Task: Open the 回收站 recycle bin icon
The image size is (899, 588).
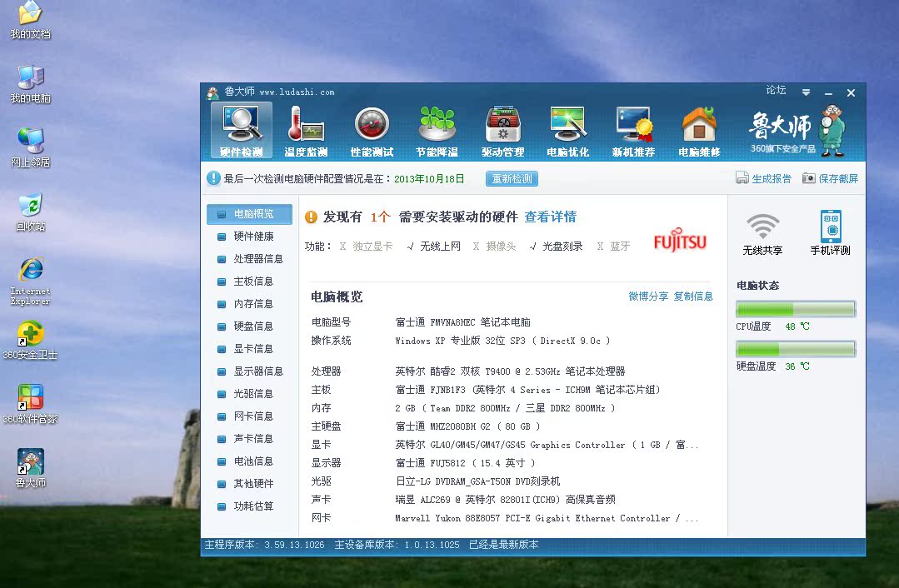Action: 30,212
